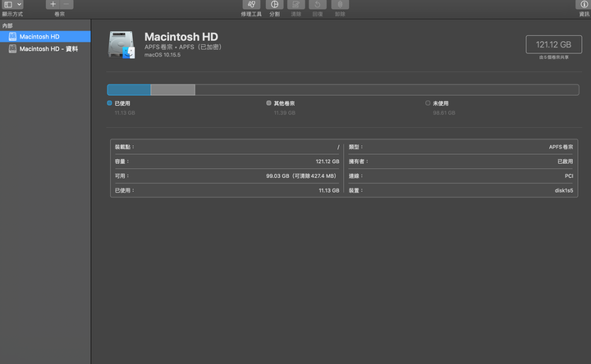Open the Partition (分割) tool
This screenshot has width=591, height=364.
coord(274,5)
